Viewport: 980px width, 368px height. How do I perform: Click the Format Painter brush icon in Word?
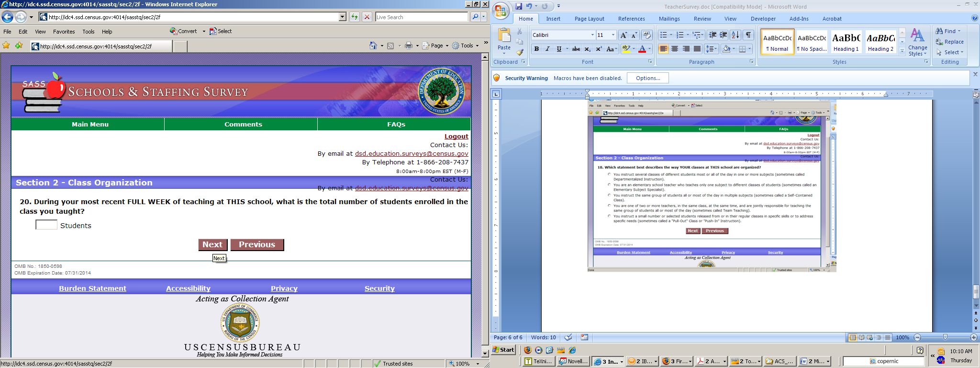pos(520,52)
